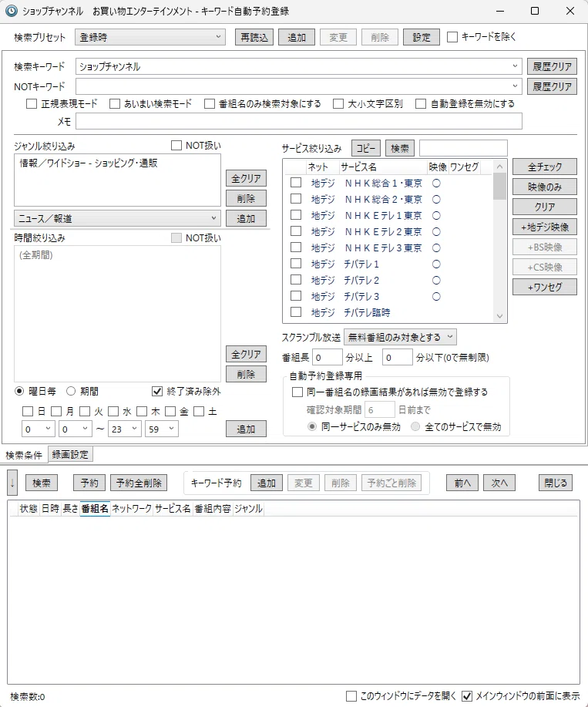Focus the メモ text field

pos(299,121)
